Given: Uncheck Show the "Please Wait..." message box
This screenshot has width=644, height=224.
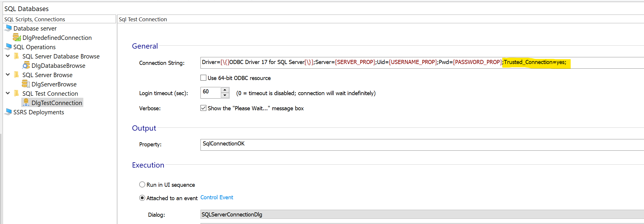Looking at the screenshot, I should coord(203,108).
